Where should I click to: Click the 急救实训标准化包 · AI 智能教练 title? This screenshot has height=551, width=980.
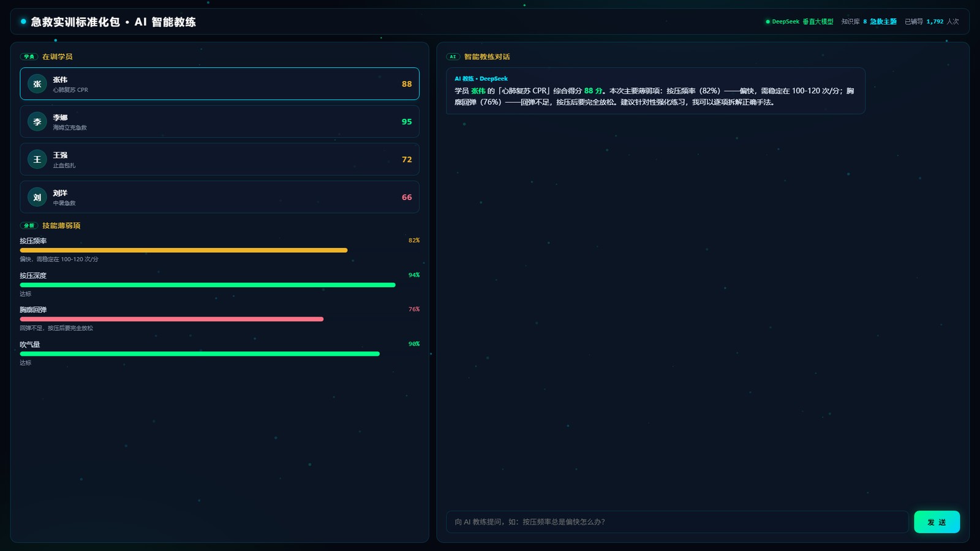[113, 21]
